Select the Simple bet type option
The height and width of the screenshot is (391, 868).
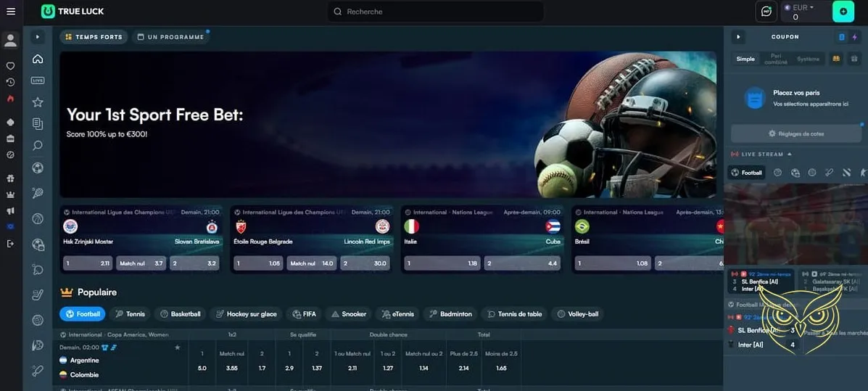[x=745, y=59]
